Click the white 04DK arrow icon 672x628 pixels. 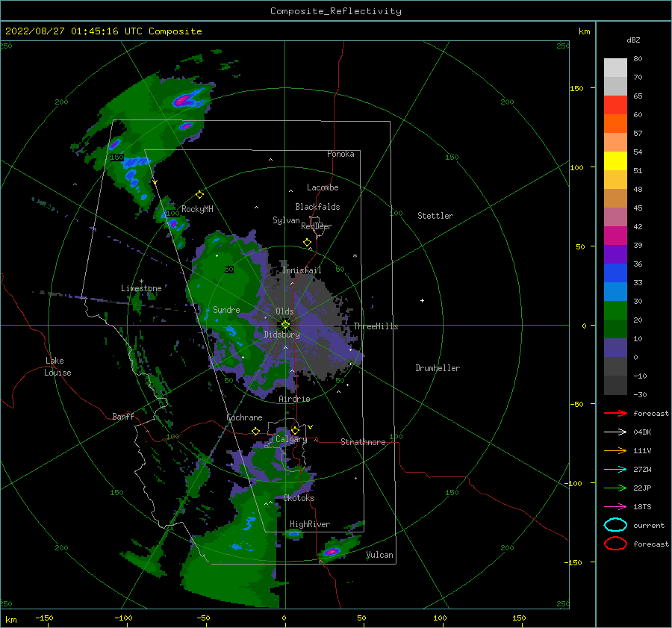click(x=615, y=432)
